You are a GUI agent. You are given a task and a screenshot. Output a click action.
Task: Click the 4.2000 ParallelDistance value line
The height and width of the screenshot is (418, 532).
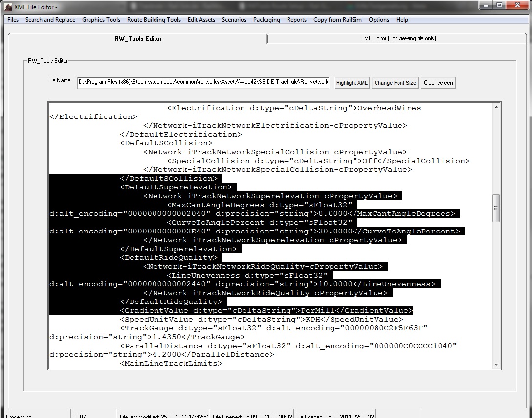click(x=161, y=355)
